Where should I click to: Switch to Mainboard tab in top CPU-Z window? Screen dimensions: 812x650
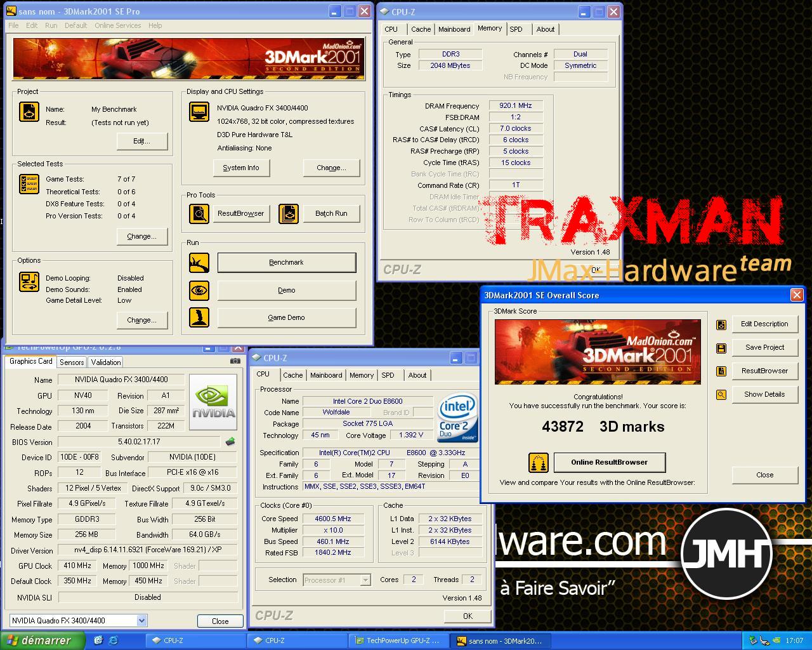coord(454,29)
